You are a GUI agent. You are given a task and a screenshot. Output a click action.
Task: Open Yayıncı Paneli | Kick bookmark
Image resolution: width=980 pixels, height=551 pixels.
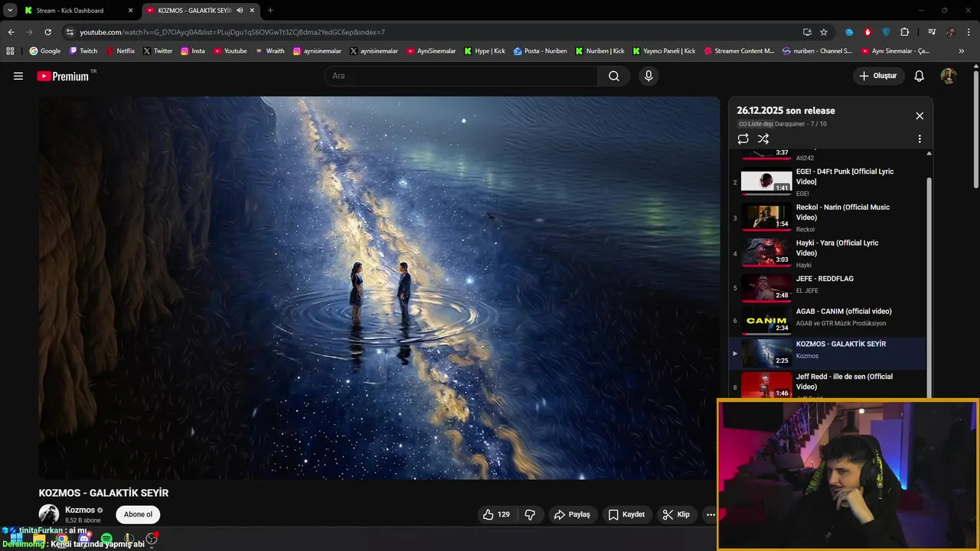click(x=664, y=51)
